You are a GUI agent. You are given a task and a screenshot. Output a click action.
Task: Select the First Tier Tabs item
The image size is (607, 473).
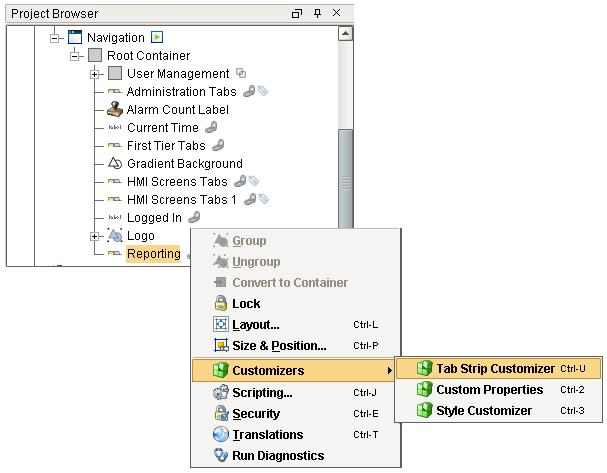click(x=166, y=145)
